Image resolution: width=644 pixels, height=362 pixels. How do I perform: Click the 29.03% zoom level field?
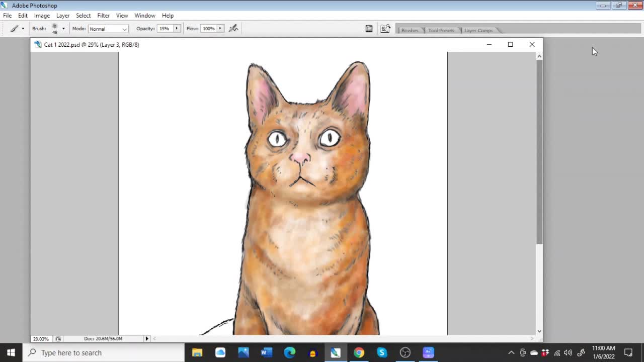41,339
